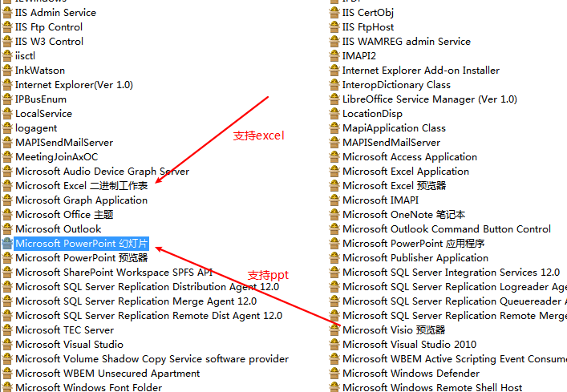Select Microsoft Office 主题 entry
567x392 pixels.
pyautogui.click(x=64, y=215)
